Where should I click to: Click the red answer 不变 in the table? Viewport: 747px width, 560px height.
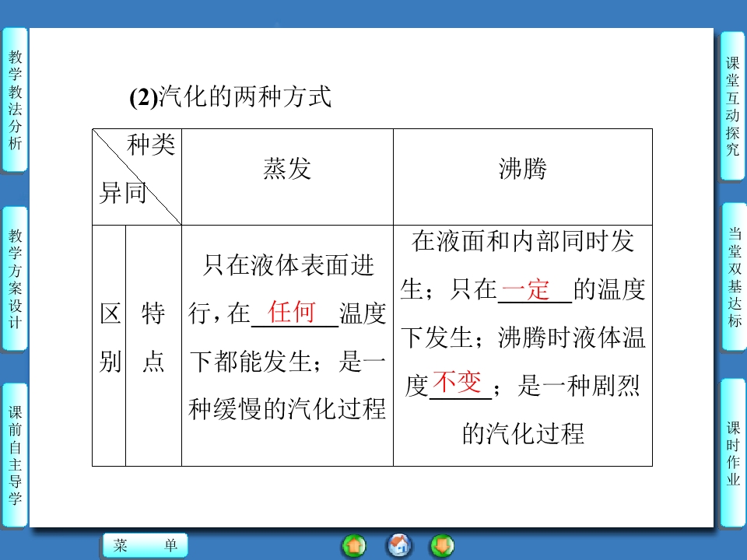[x=457, y=382]
